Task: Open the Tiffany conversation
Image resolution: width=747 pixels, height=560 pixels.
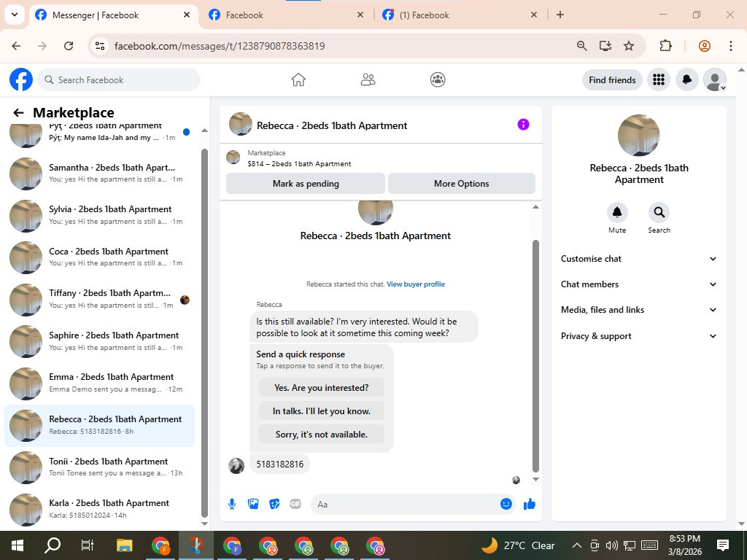Action: [x=99, y=299]
